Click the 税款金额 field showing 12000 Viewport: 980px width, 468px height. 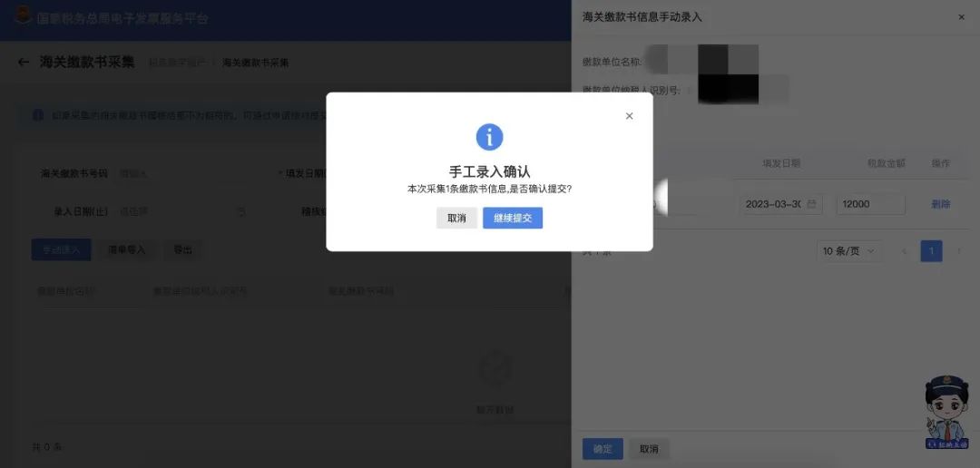click(870, 204)
